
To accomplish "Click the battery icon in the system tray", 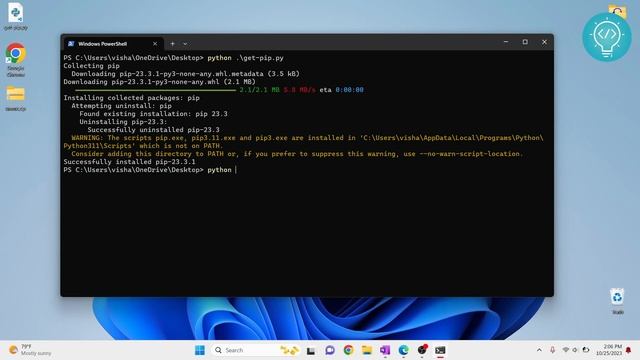I will (586, 350).
